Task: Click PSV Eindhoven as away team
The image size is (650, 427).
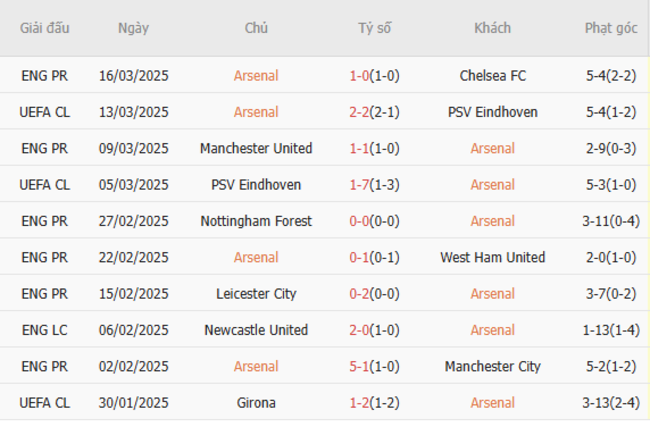Action: click(x=492, y=112)
